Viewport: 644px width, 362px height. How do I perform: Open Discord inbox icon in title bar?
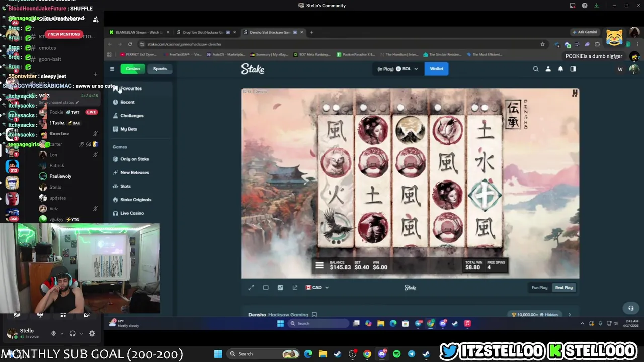point(573,6)
